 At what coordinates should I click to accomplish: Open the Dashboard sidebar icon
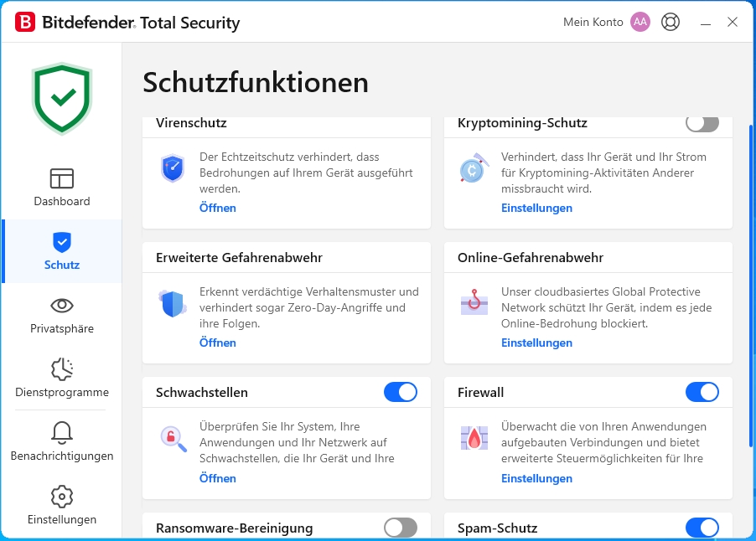point(62,178)
